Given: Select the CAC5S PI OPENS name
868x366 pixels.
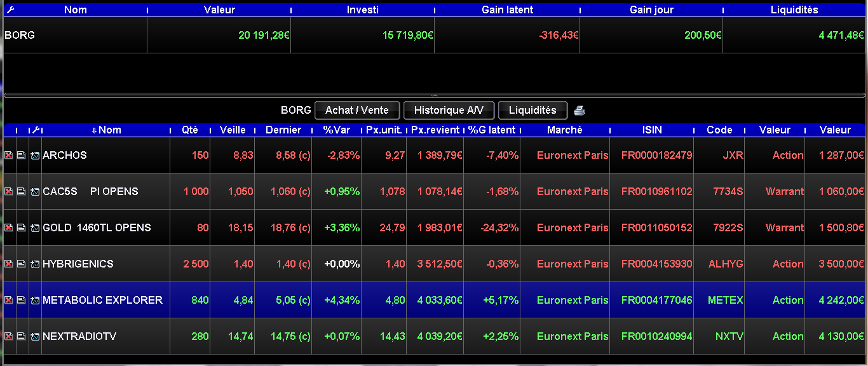Looking at the screenshot, I should [90, 191].
